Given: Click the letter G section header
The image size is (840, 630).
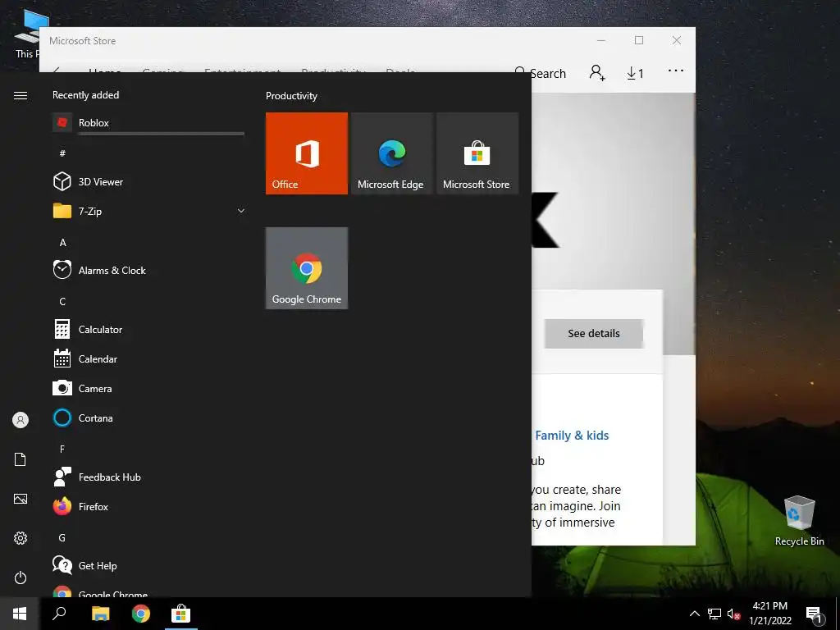Looking at the screenshot, I should (x=62, y=538).
